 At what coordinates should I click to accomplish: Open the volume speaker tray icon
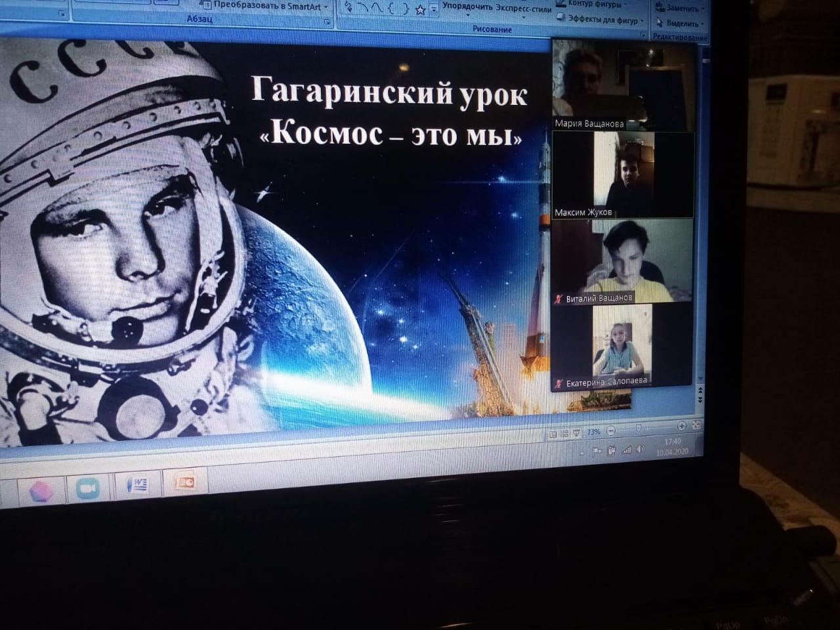[640, 449]
